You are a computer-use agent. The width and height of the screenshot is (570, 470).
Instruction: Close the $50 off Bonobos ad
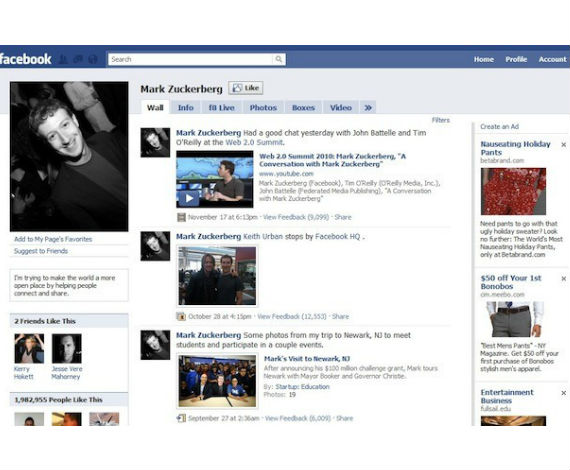click(x=564, y=278)
